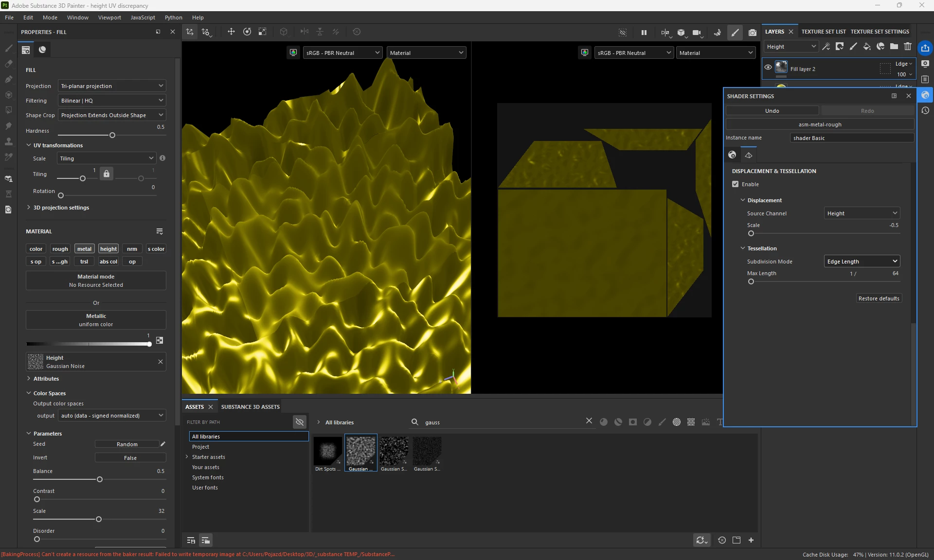Adjust the Balance slider handle

click(100, 480)
